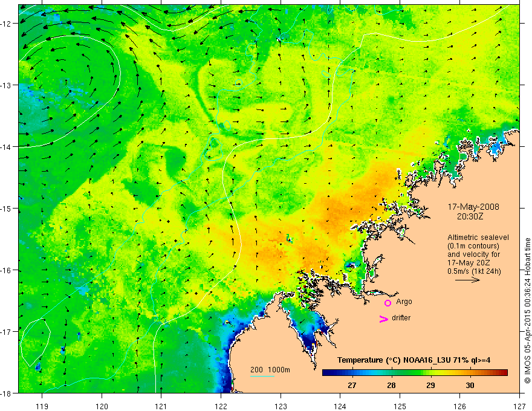Click the -12 latitude axis label

pos(7,24)
